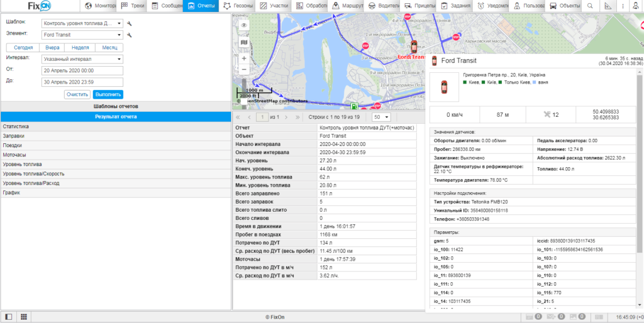Viewport: 644px width, 323px height.
Task: Zoom out the map with minus button
Action: pyautogui.click(x=244, y=69)
